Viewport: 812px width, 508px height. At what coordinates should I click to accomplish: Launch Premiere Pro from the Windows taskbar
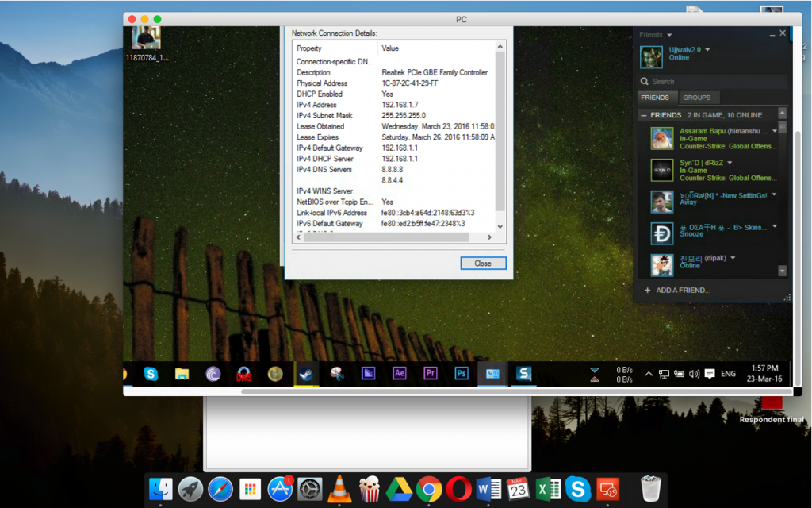point(431,373)
